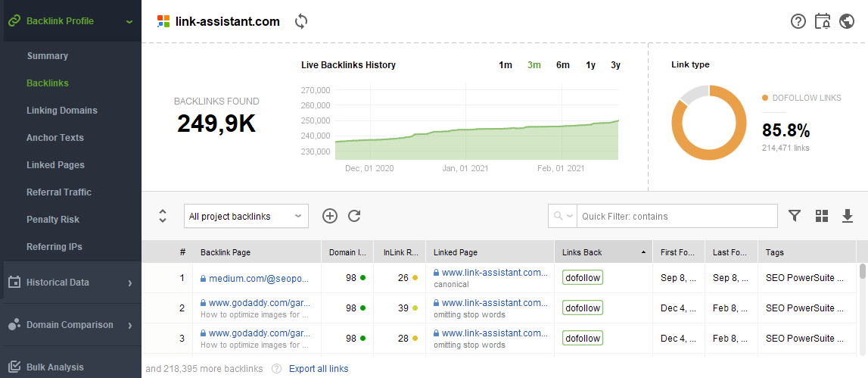Open the medium.com/@seopo... backlink page link

pyautogui.click(x=259, y=278)
